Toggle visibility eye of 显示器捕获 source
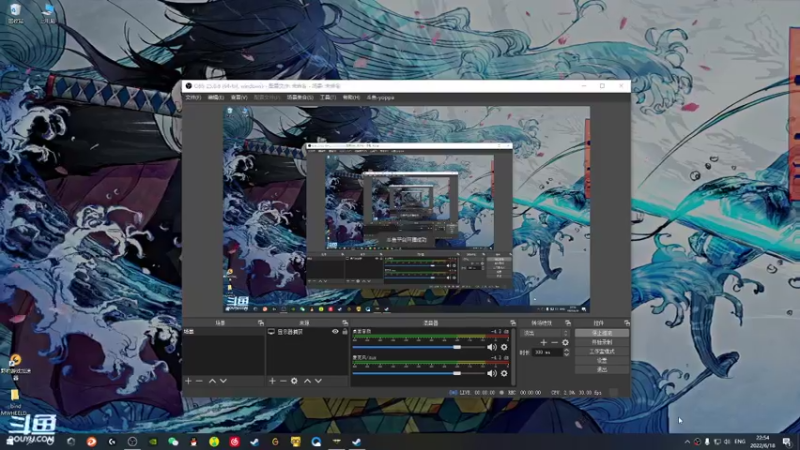The width and height of the screenshot is (800, 450). point(335,332)
